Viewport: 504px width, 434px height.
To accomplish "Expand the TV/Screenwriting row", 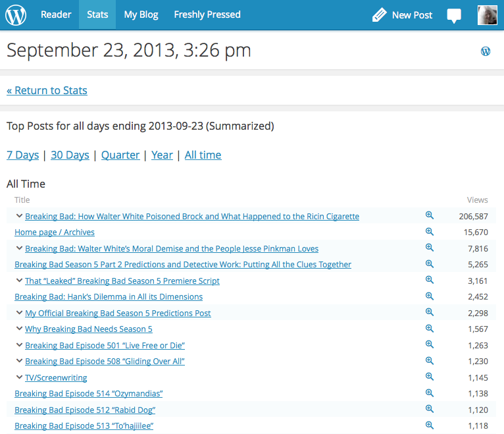I will [19, 377].
